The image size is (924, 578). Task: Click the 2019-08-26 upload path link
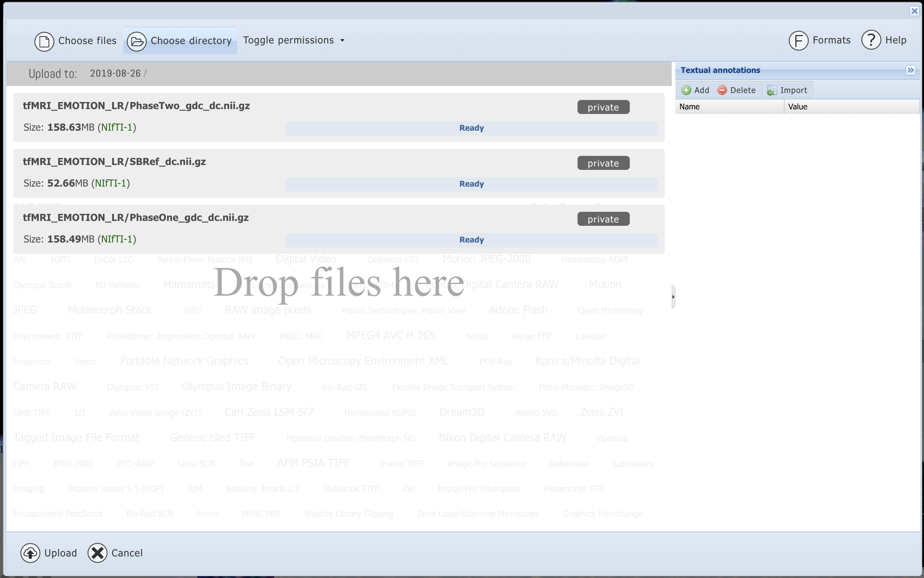coord(115,74)
